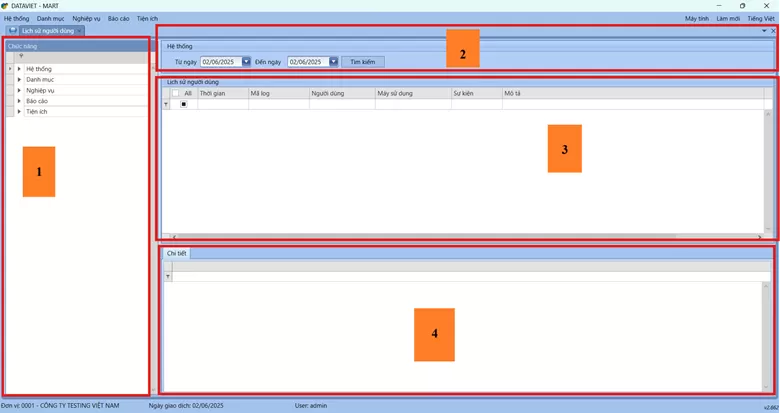This screenshot has height=413, width=780.
Task: Toggle the checkbox in the filter row
Action: point(183,104)
